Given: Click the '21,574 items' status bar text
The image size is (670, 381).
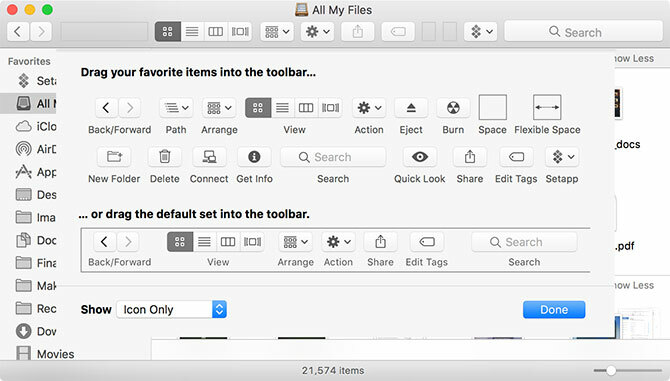Looking at the screenshot, I should point(333,370).
